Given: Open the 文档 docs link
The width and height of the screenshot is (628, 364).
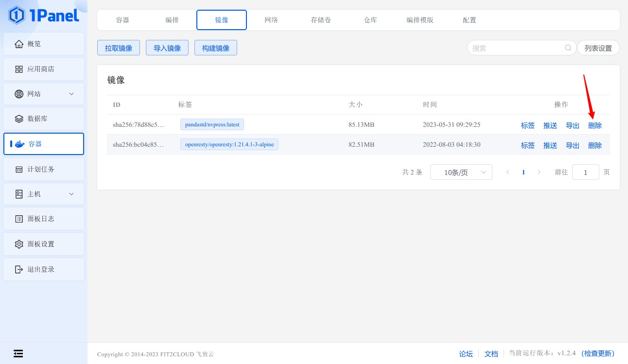Looking at the screenshot, I should (491, 354).
